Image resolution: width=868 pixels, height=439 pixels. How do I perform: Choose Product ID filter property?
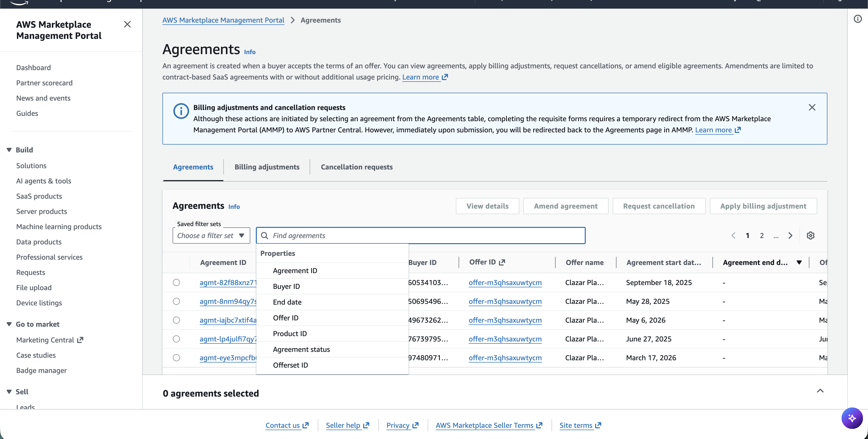332,334
